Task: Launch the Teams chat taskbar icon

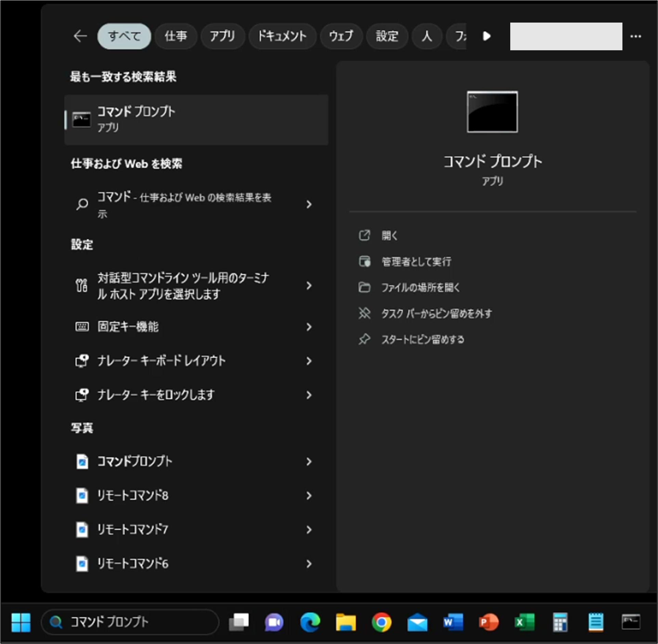Action: [x=274, y=622]
